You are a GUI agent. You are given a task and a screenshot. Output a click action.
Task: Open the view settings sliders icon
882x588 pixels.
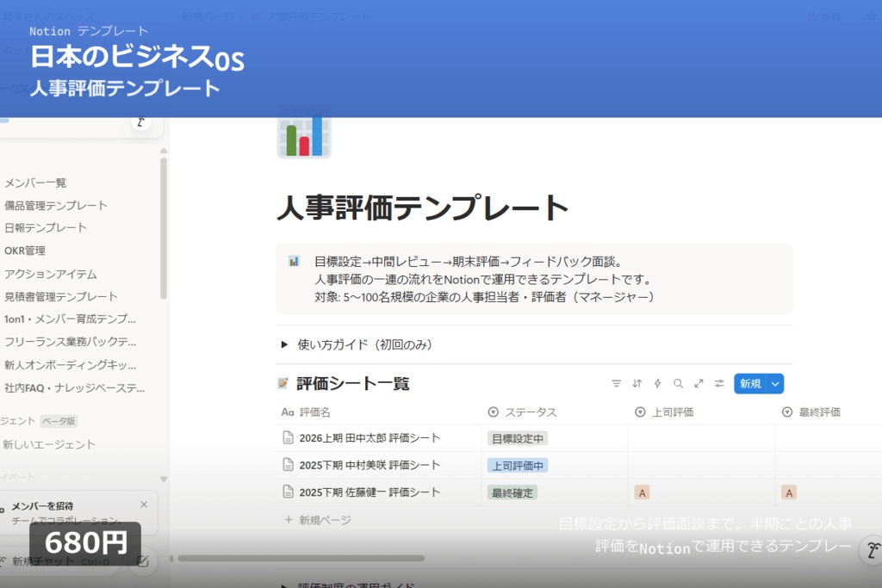pyautogui.click(x=718, y=383)
